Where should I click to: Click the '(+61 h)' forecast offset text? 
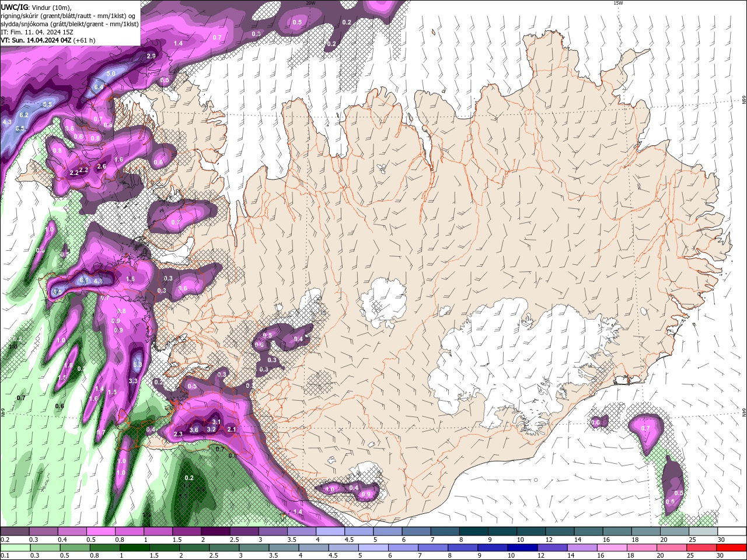[85, 40]
